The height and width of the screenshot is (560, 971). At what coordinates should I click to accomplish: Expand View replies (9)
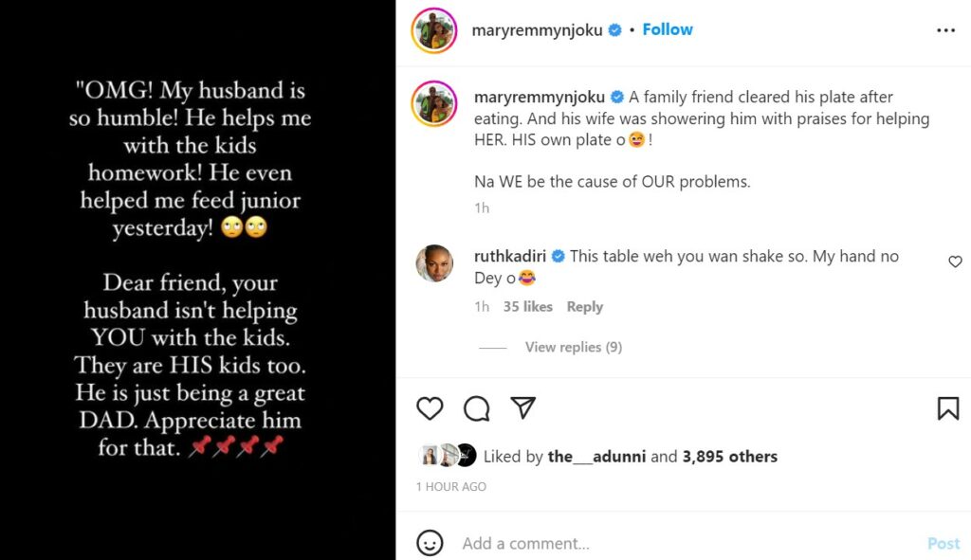tap(573, 347)
